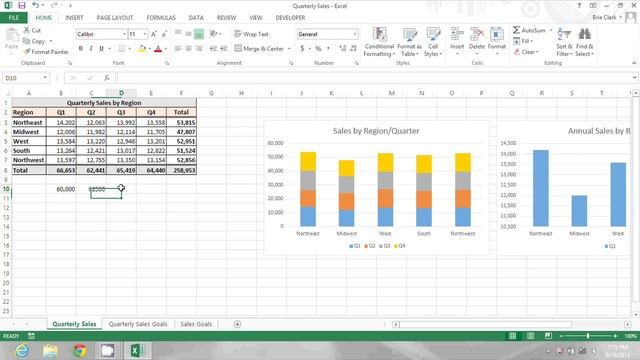
Task: Apply bottom vertical alignment
Action: [199, 34]
